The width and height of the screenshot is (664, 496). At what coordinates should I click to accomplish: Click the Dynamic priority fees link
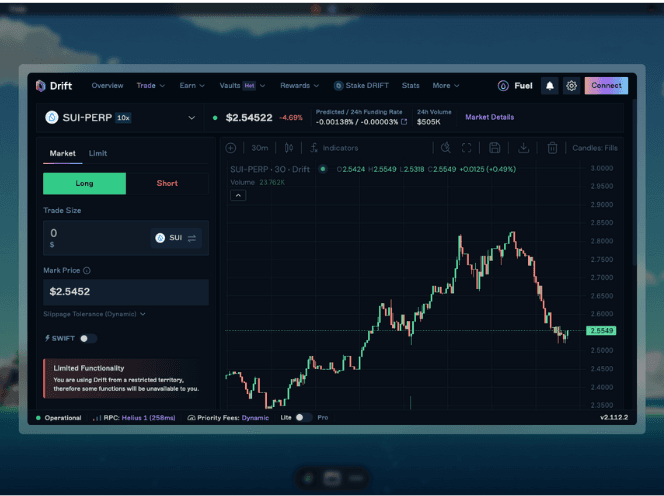[255, 418]
